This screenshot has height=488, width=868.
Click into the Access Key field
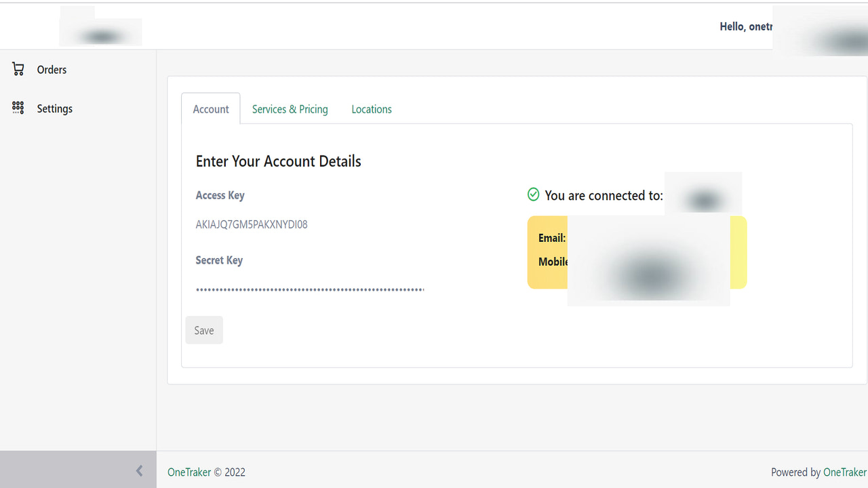coord(310,224)
